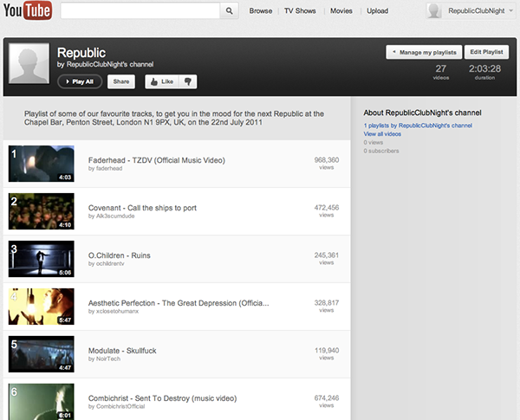
Task: Click uploader name 'NoirTech'
Action: pyautogui.click(x=108, y=359)
